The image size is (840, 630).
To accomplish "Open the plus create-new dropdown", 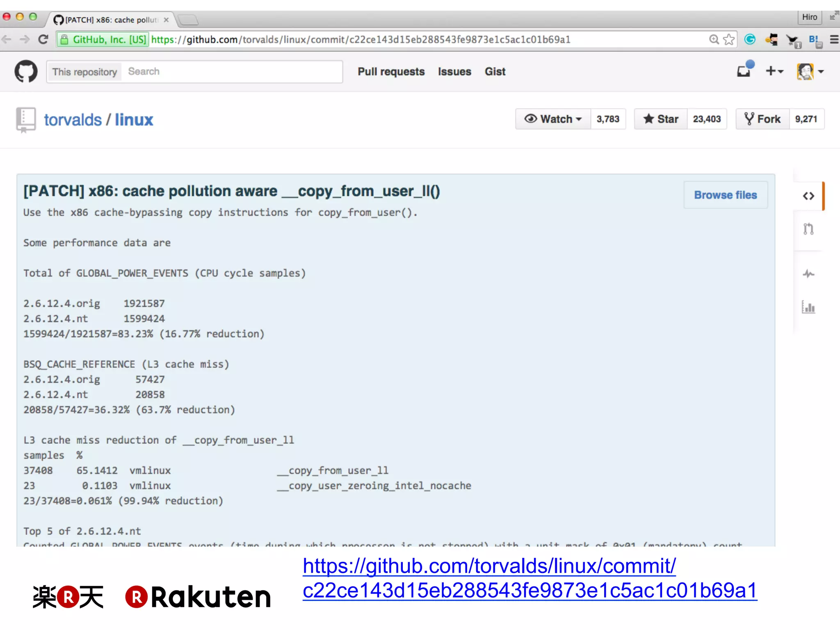I will (x=774, y=71).
